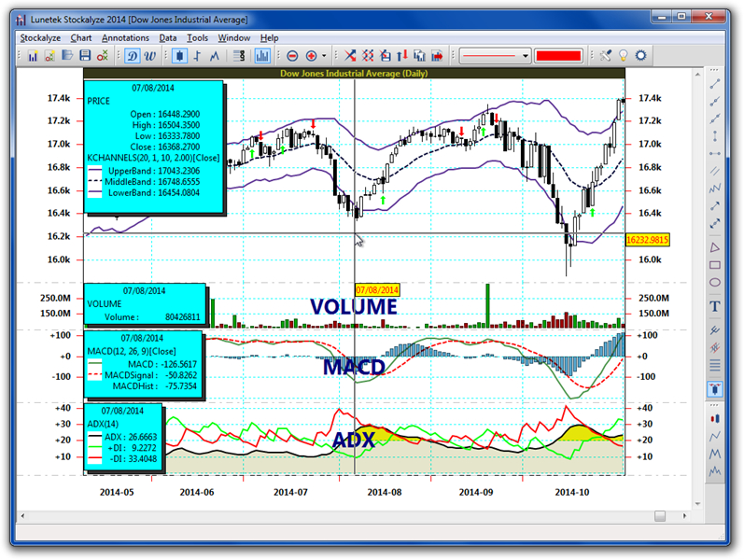Select the double-headed arrow tool
This screenshot has width=744, height=560.
(x=715, y=223)
